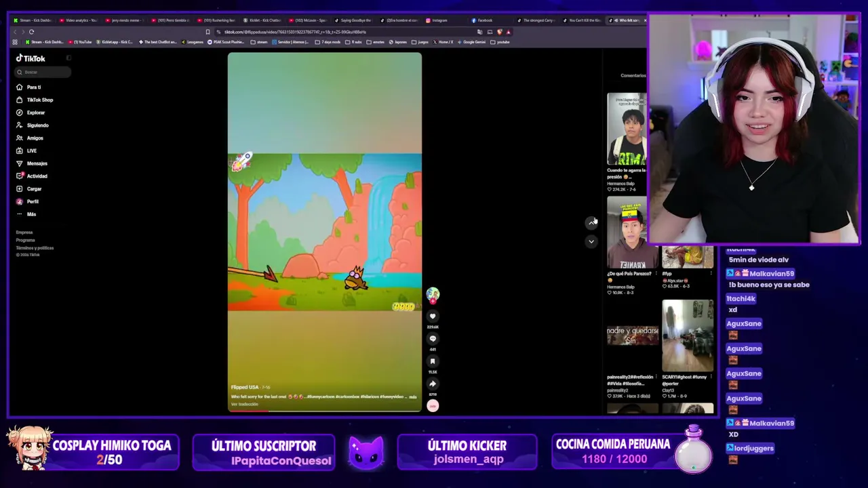Viewport: 868px width, 488px height.
Task: Switch to the Stream - Kick Dashboard tab
Action: [x=35, y=20]
